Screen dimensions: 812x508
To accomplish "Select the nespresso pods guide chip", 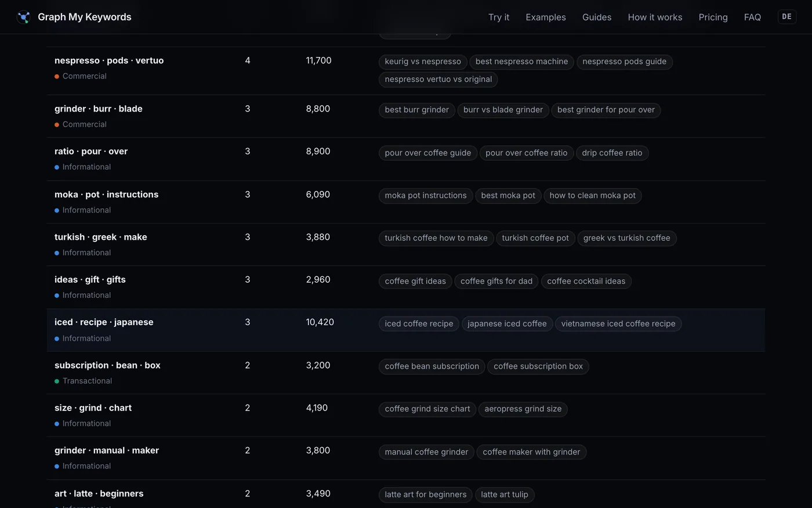I will [x=624, y=62].
